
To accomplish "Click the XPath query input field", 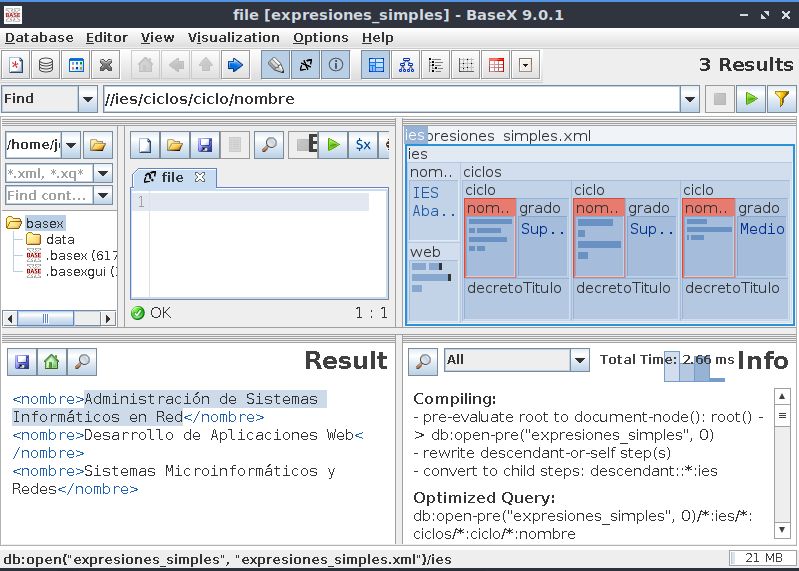I will coord(390,99).
